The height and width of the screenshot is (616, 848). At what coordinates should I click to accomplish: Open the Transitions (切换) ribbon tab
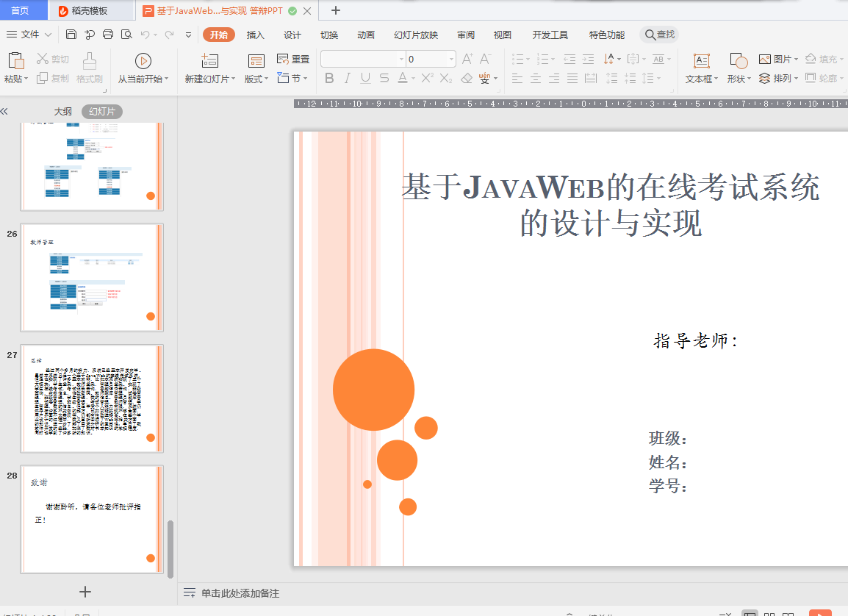328,35
